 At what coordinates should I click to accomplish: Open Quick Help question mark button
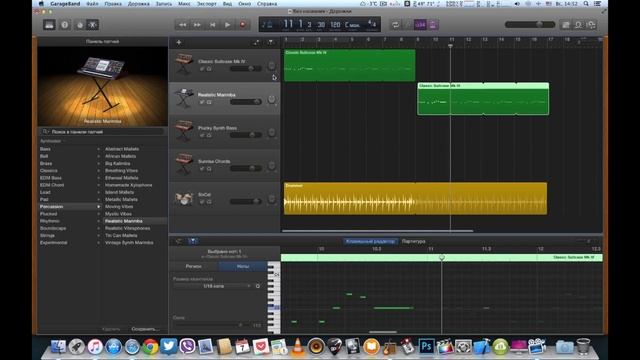(x=64, y=25)
